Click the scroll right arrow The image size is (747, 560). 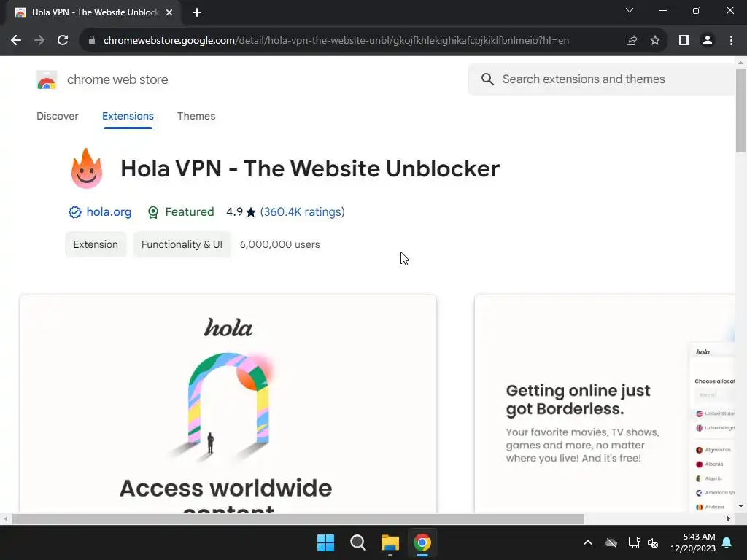[x=729, y=518]
